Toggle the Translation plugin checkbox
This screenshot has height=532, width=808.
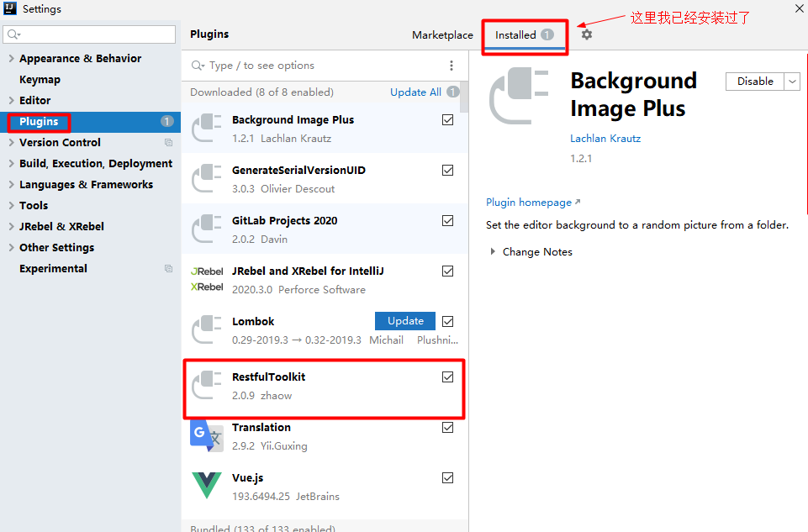coord(448,428)
